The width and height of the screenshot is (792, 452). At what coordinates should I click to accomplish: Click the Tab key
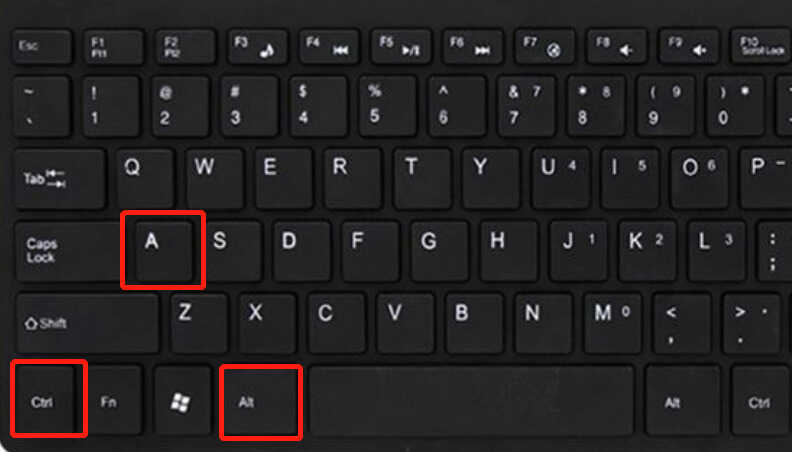tap(60, 178)
